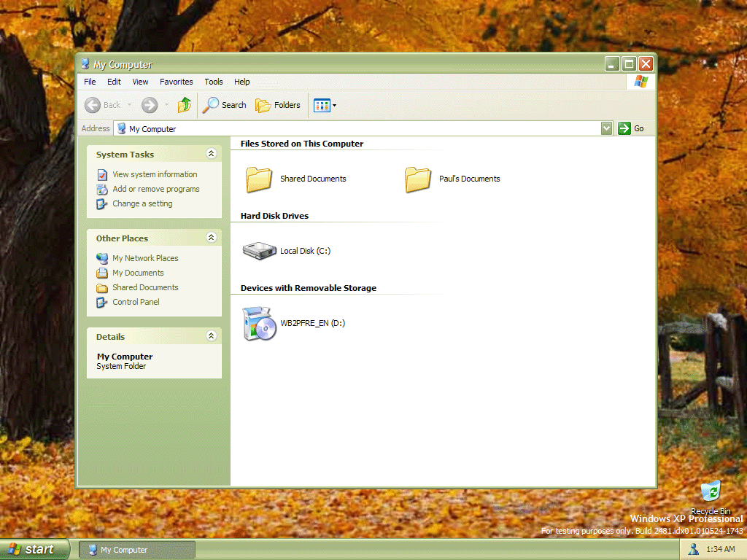Select the WB2PFRE_EN (D:) CD drive icon

point(260,324)
